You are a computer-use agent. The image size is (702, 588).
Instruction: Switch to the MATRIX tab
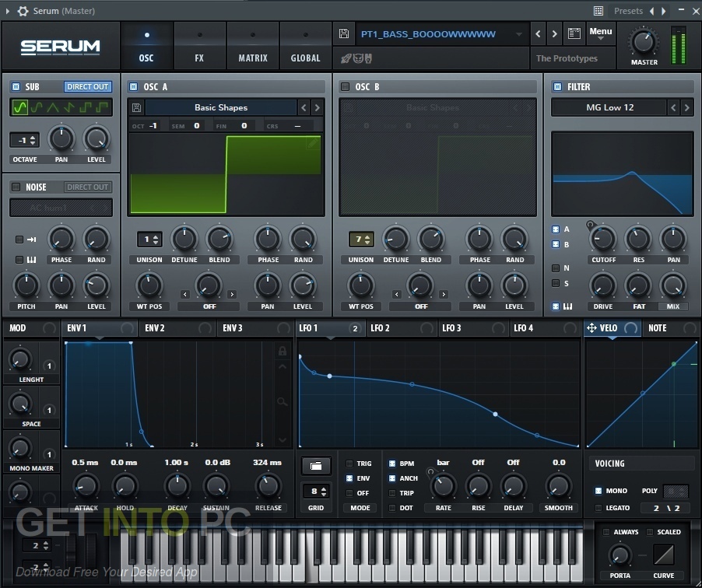(x=253, y=47)
